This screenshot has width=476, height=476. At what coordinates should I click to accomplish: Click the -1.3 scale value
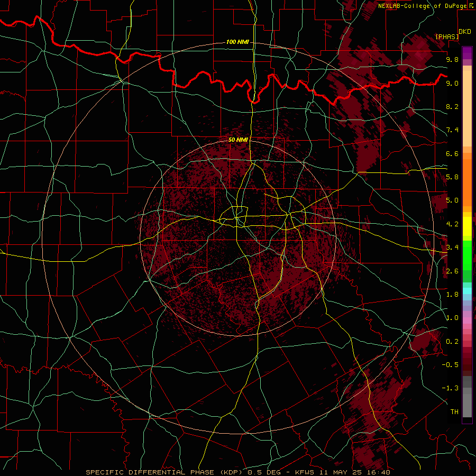450,388
